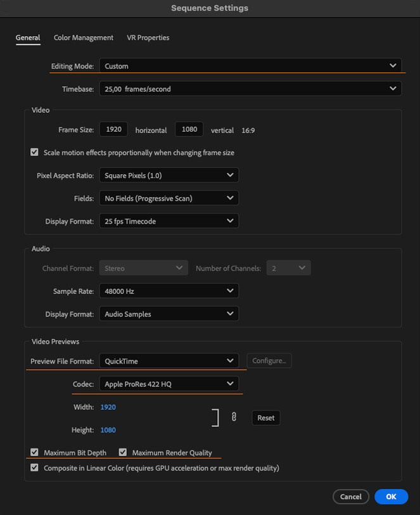Open the Fields dropdown

tap(169, 198)
